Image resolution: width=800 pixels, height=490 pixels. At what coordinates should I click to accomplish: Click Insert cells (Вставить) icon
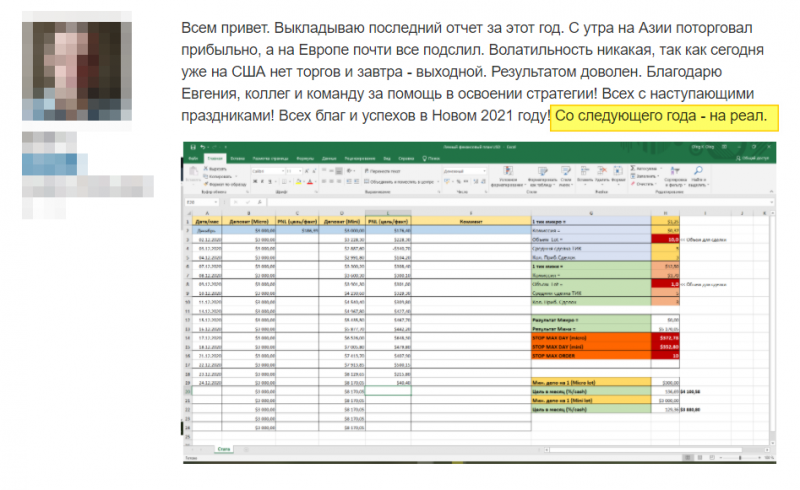point(585,174)
